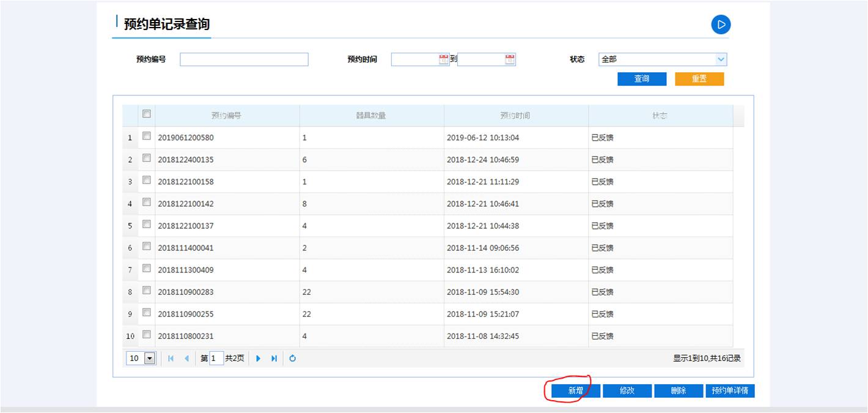Click 已反馈 status in row 1
This screenshot has width=868, height=413.
[x=602, y=138]
